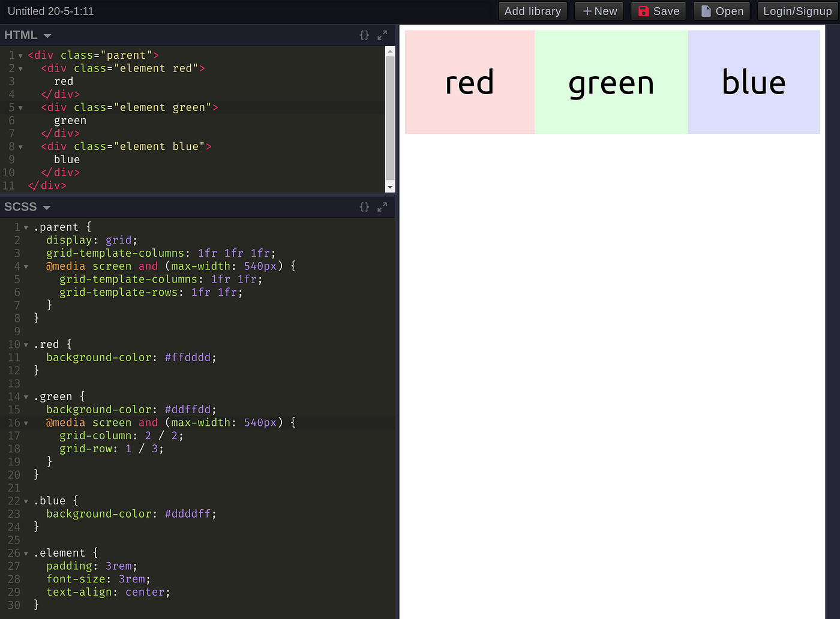The image size is (840, 619).
Task: Click the blue box in preview
Action: click(754, 82)
